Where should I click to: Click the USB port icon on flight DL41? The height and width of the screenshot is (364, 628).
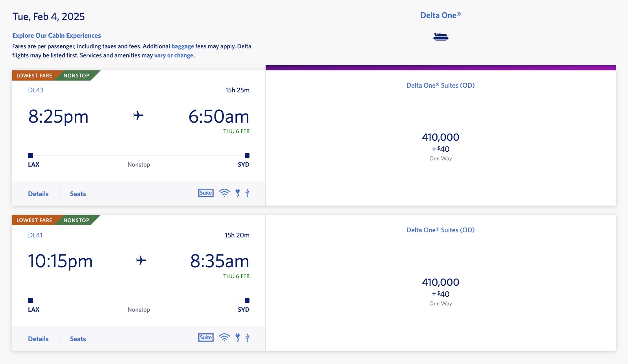(248, 337)
